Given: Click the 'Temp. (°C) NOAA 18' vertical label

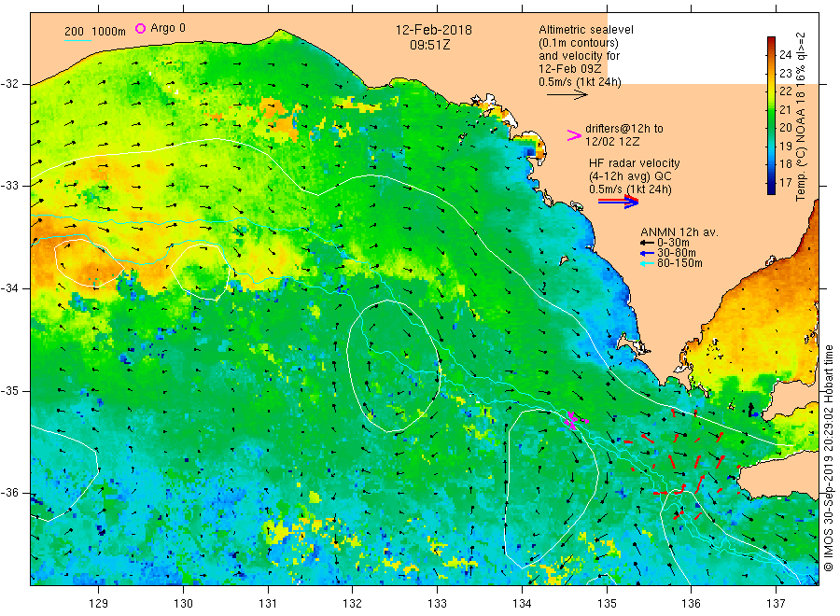Looking at the screenshot, I should 801,146.
